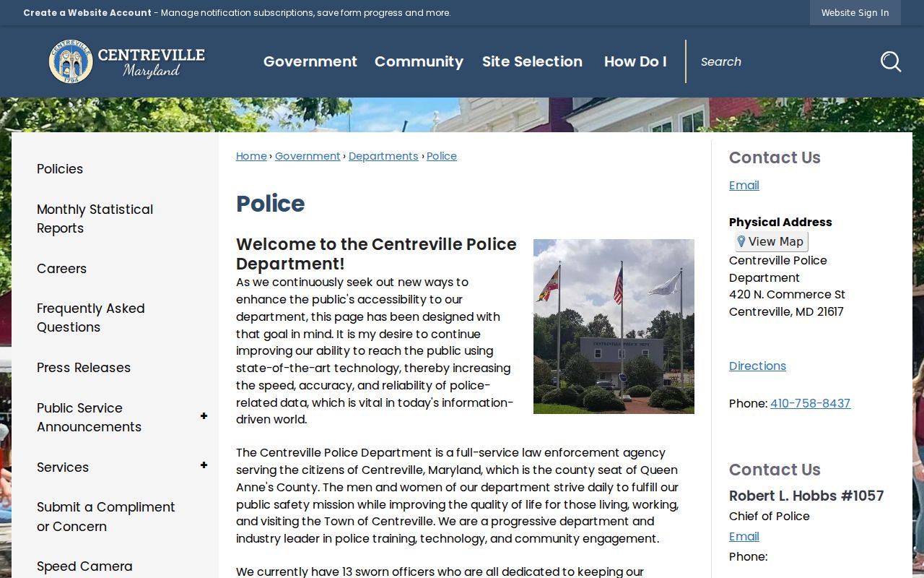
Task: Click the Police breadcrumb link
Action: tap(442, 156)
